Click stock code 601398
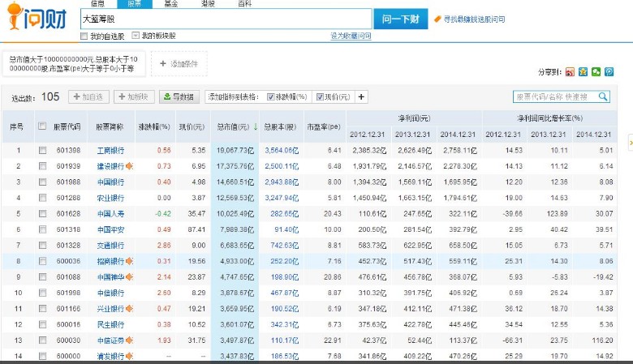The image size is (633, 364). 68,150
